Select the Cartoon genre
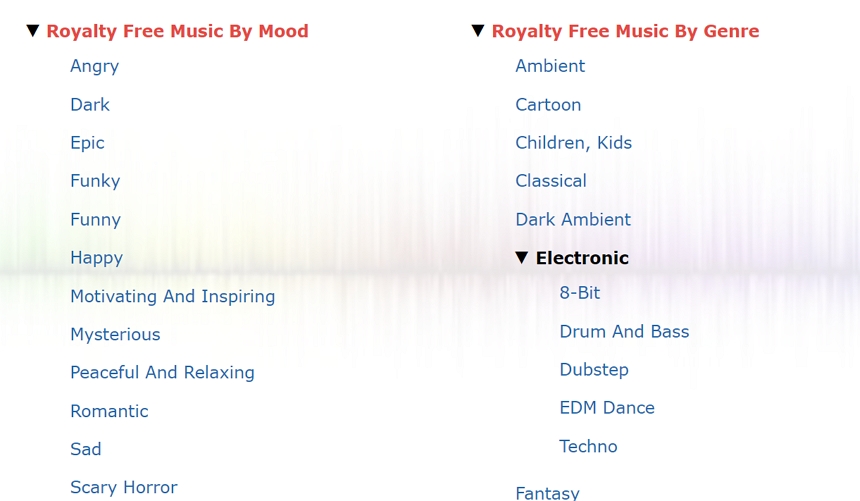The width and height of the screenshot is (860, 501). click(548, 104)
